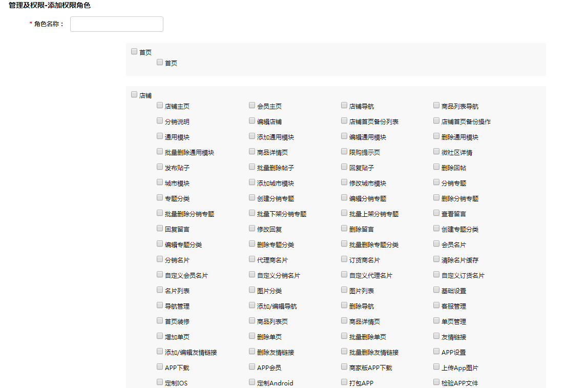Select the 商品列表导航 checkbox
This screenshot has width=588, height=388.
click(436, 106)
